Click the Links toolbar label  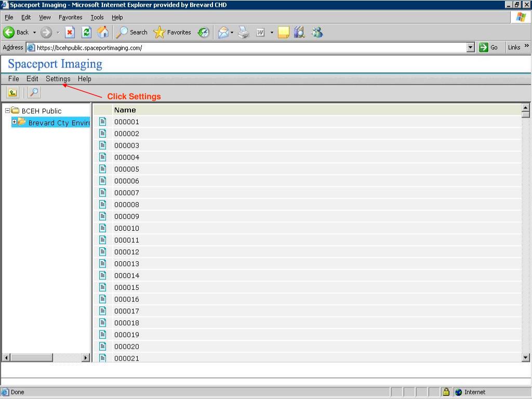pos(514,47)
